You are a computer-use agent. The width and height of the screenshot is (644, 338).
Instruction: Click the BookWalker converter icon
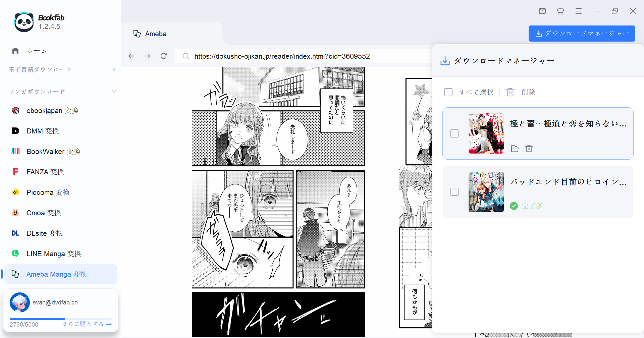15,151
